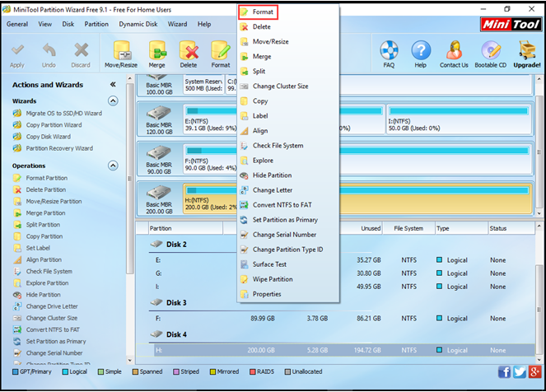Click the Unused column header
The image size is (546, 392).
(x=361, y=228)
